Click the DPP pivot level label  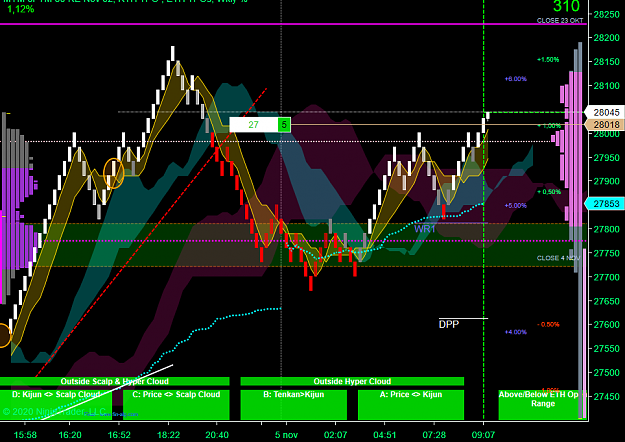(x=449, y=324)
